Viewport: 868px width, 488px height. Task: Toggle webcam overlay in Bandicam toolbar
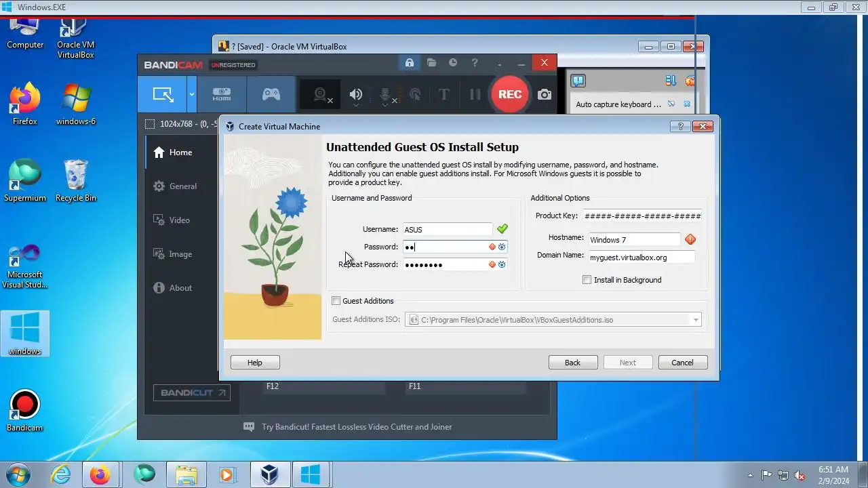pos(321,95)
